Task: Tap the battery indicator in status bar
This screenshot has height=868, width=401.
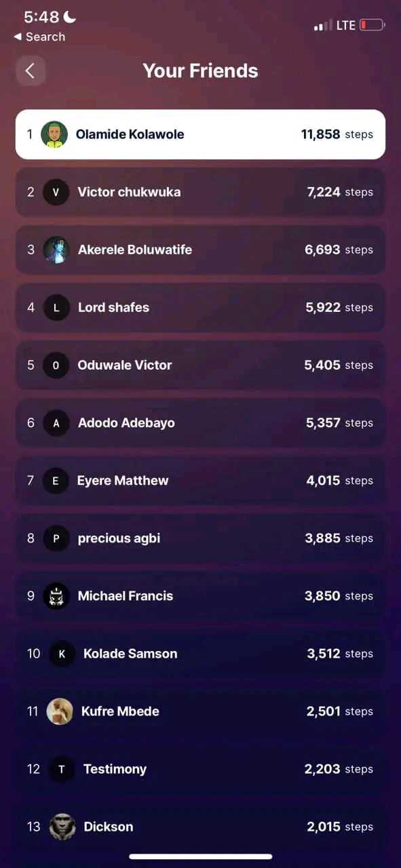Action: pyautogui.click(x=372, y=25)
